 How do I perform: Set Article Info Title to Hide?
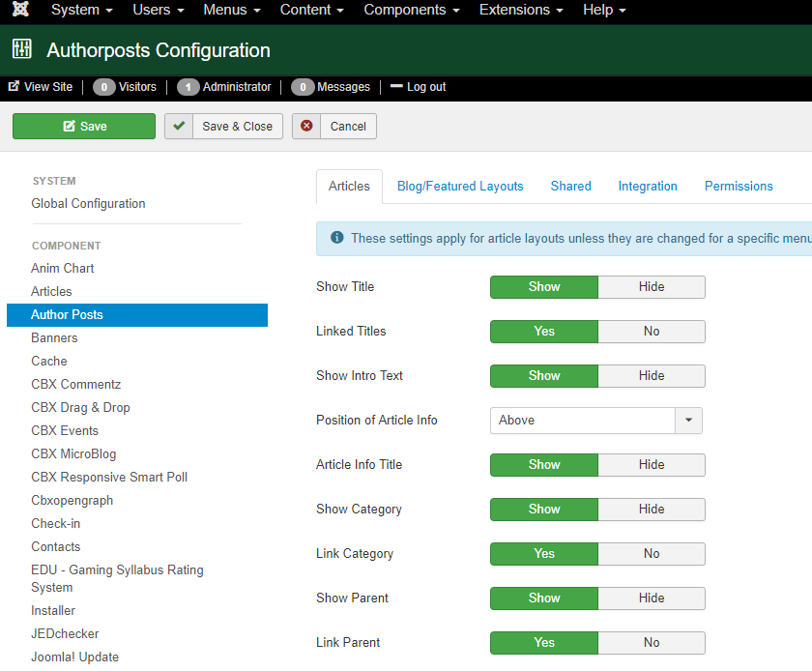(x=652, y=464)
